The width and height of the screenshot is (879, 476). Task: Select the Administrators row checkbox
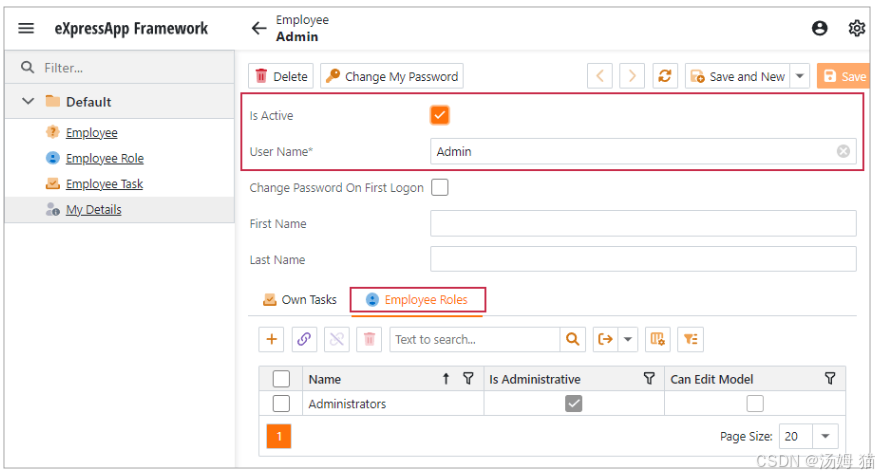(x=281, y=404)
